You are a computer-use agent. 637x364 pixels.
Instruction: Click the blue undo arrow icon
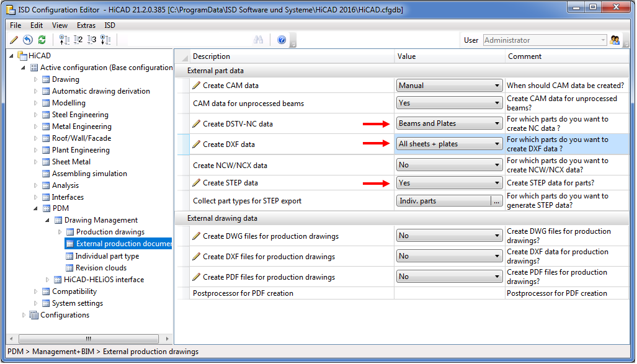(x=27, y=40)
